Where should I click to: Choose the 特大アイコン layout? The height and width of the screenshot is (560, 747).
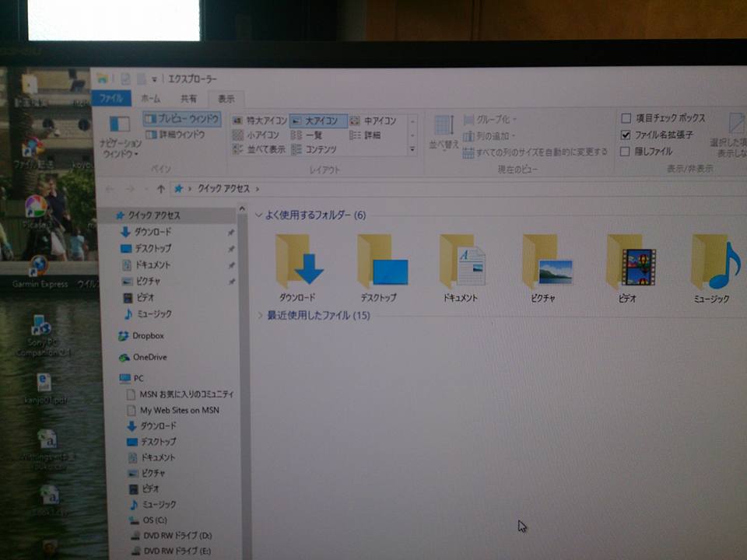[x=260, y=121]
